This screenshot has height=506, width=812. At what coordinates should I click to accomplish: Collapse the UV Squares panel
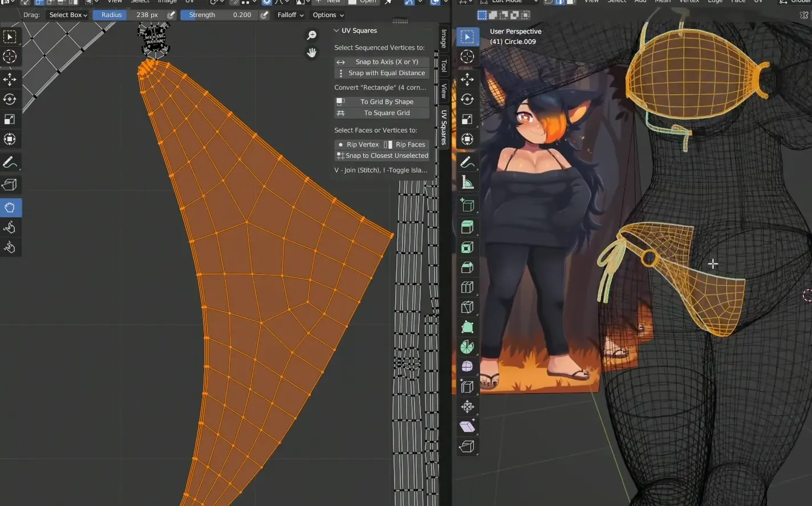point(336,31)
